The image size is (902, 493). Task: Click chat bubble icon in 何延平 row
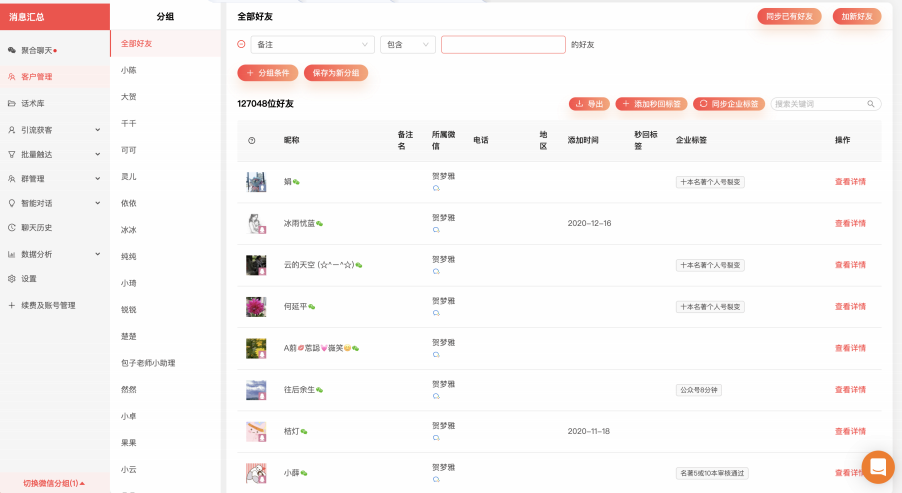[x=436, y=313]
